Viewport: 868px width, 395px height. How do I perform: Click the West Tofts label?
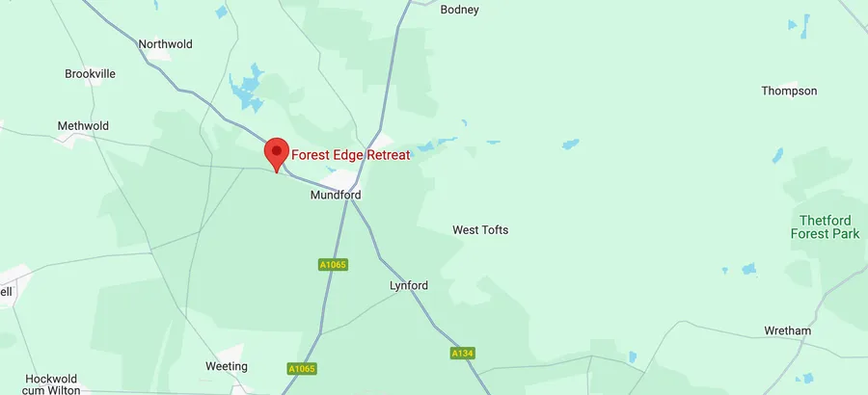tap(480, 229)
